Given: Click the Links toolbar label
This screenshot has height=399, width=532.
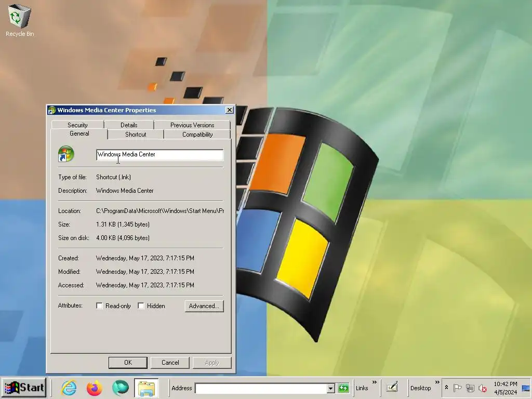Looking at the screenshot, I should pos(362,388).
